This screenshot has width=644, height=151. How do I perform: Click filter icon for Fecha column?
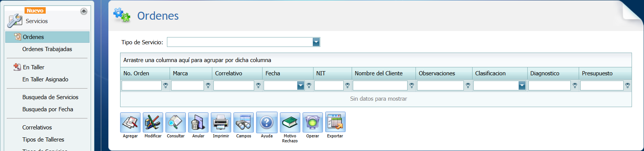(309, 86)
